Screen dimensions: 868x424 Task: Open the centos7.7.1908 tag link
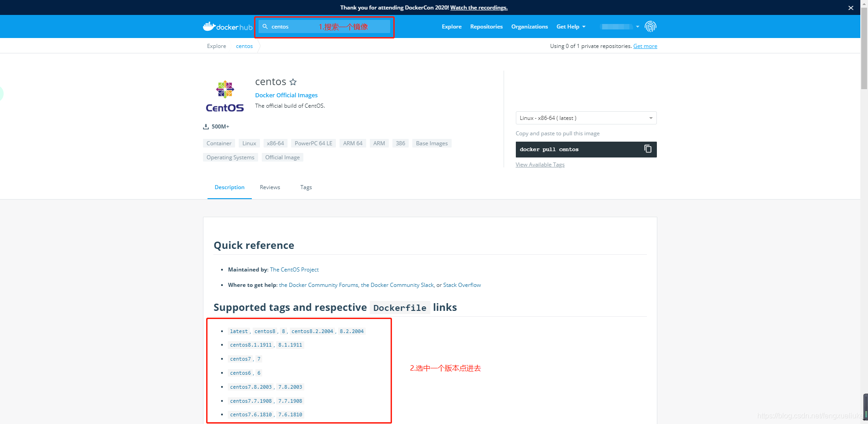251,401
